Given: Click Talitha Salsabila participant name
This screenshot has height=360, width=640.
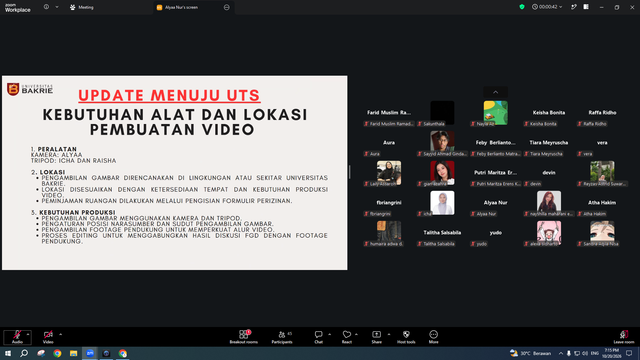Looking at the screenshot, I should pos(442,232).
